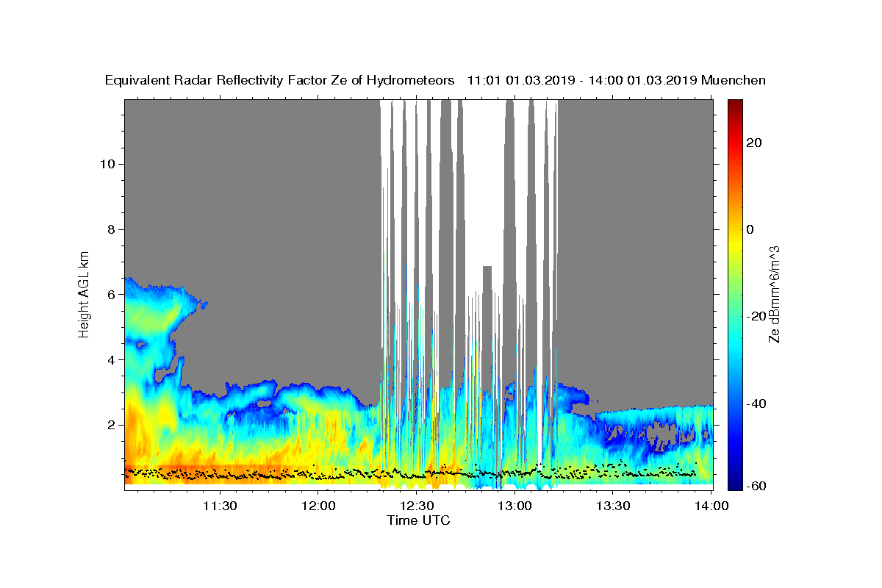The width and height of the screenshot is (882, 588).
Task: Click the colorbar label '-60'
Action: pyautogui.click(x=756, y=486)
